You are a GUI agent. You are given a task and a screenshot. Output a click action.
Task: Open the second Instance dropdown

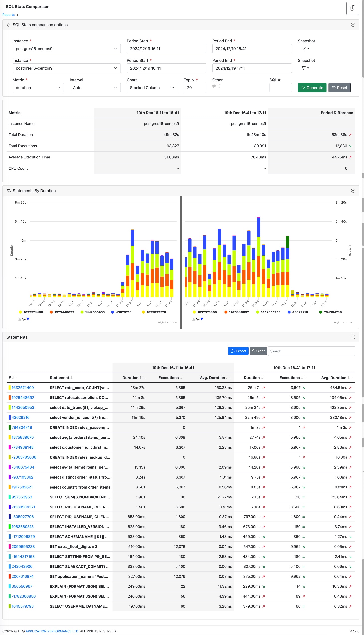click(67, 68)
